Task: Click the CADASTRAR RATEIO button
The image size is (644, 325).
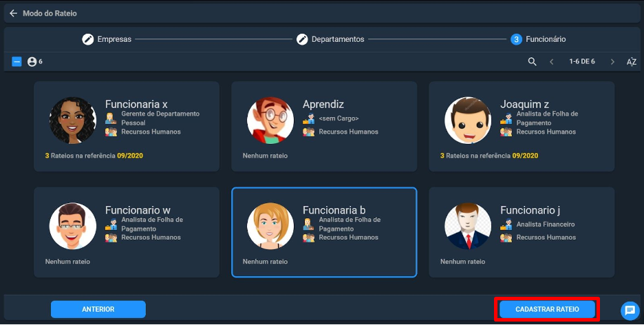Action: pyautogui.click(x=547, y=309)
